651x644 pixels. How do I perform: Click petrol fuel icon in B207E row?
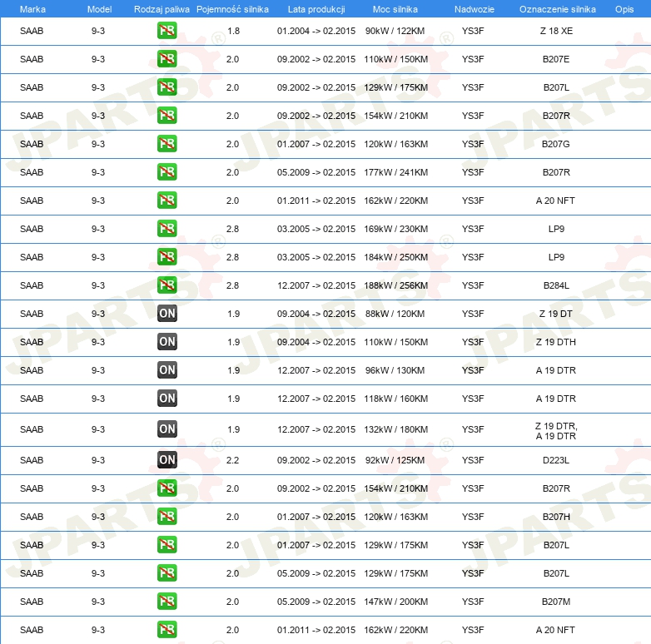click(166, 59)
